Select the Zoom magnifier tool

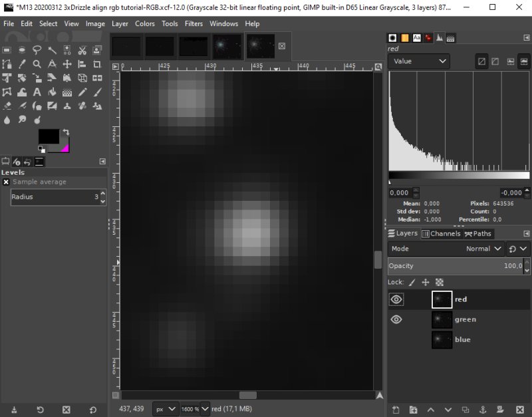coord(37,64)
